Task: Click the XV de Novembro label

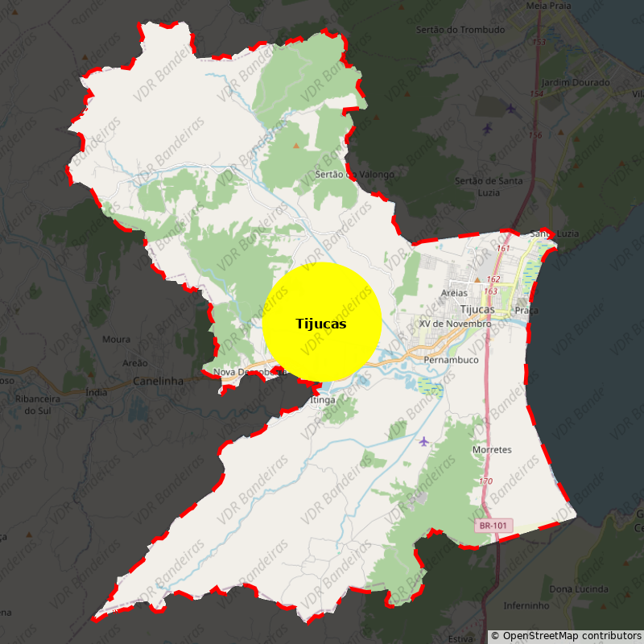Action: 455,324
